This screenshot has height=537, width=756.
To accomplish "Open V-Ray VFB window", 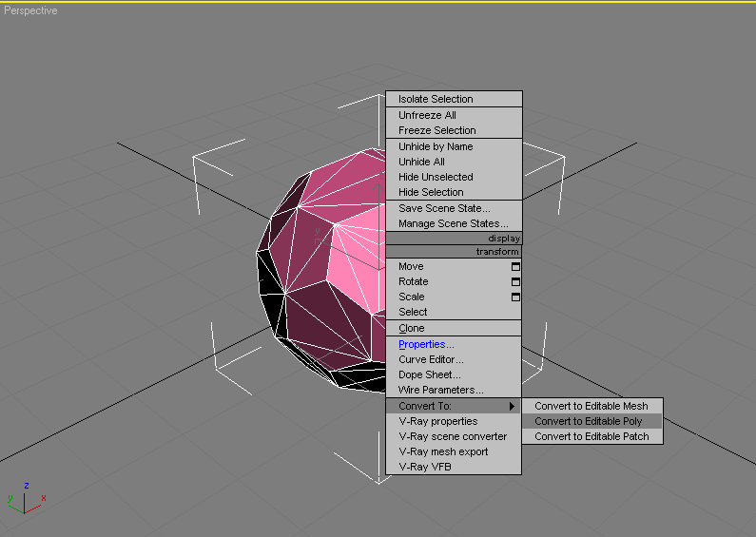I will point(454,467).
